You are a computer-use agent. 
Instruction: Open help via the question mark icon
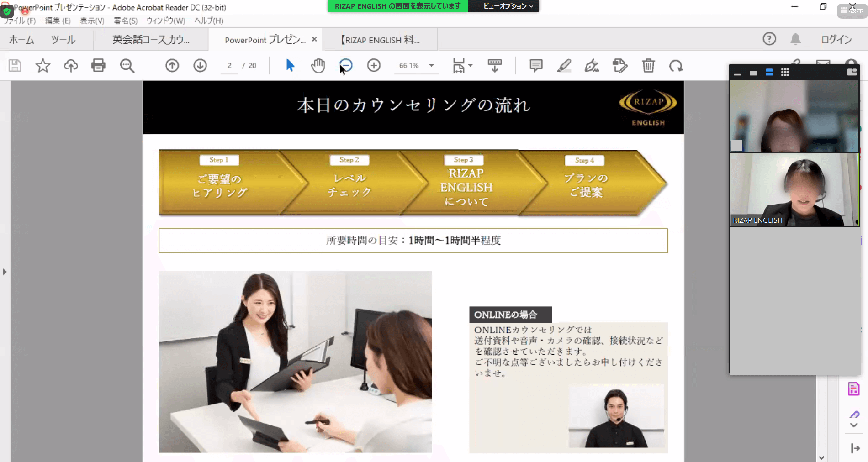tap(769, 39)
